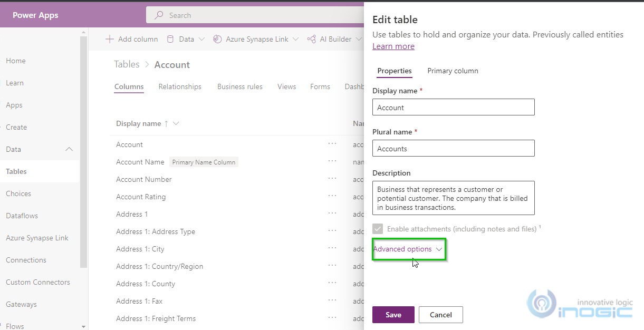Open AI Builder dropdown arrow
The height and width of the screenshot is (330, 644).
click(x=359, y=39)
